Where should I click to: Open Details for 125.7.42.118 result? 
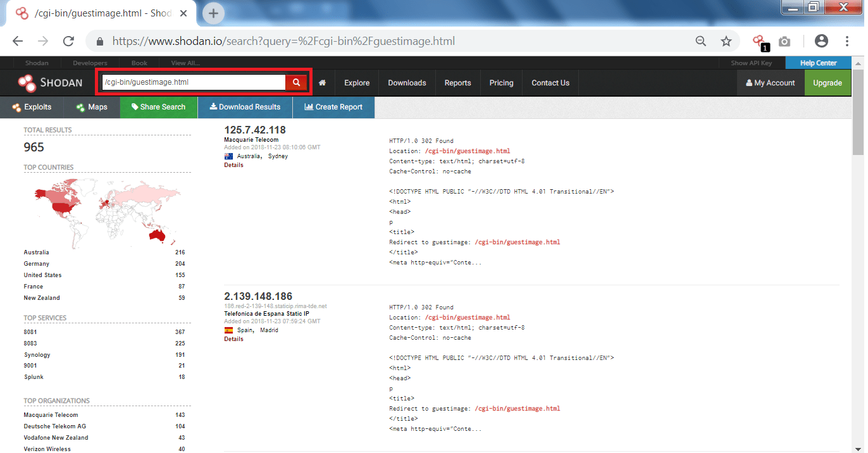[233, 165]
